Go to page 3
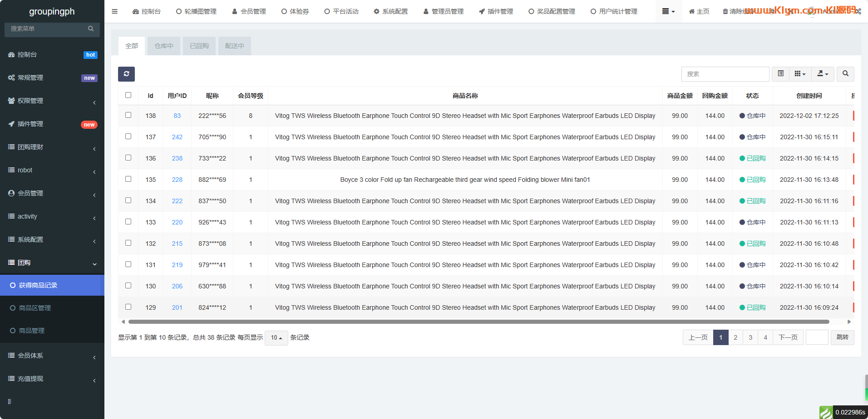 pos(750,337)
